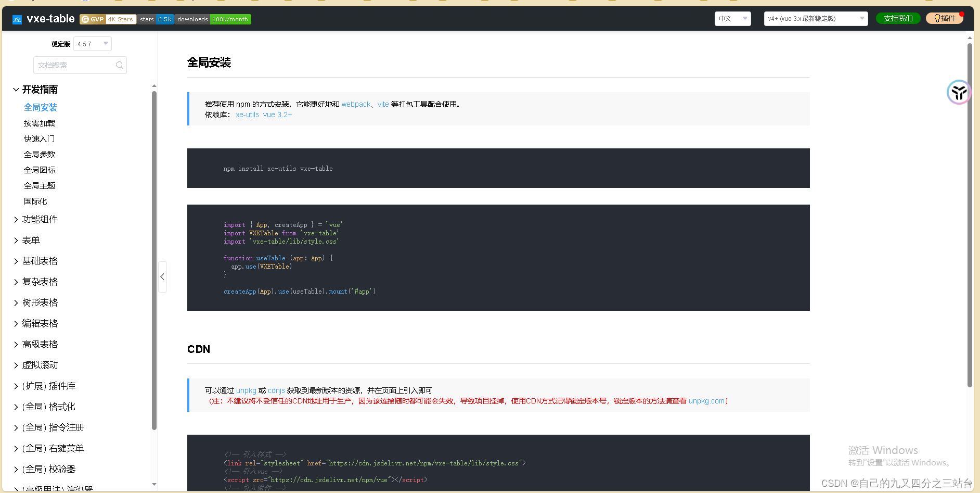
Task: Click the 支持我们 support button
Action: (x=898, y=18)
